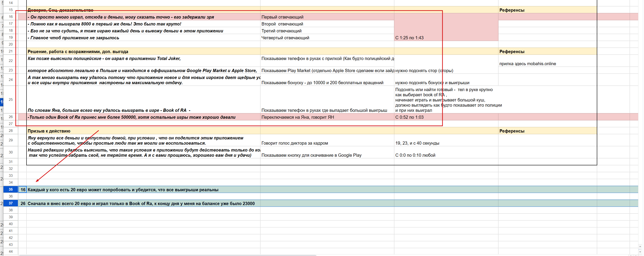Click cell 'Яну вернули все деньги'
Image resolution: width=644 pixels, height=256 pixels.
143,140
